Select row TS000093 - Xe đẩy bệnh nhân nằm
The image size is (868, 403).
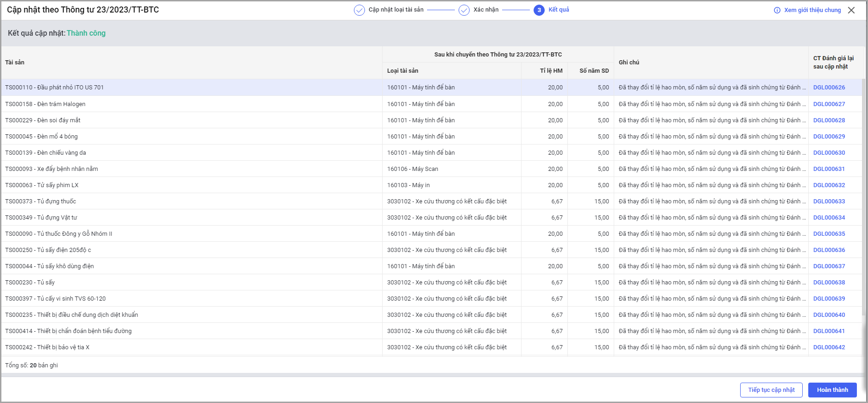click(x=52, y=169)
